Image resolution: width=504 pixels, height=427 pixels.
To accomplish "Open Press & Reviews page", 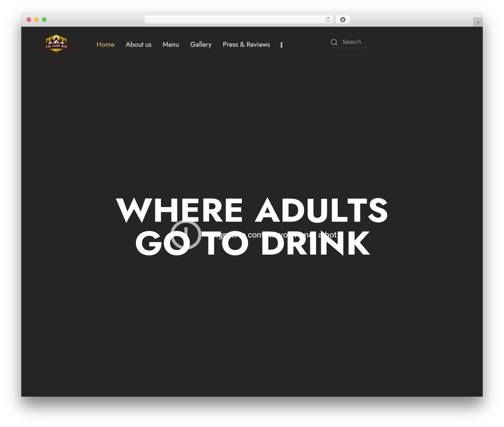I will click(246, 45).
